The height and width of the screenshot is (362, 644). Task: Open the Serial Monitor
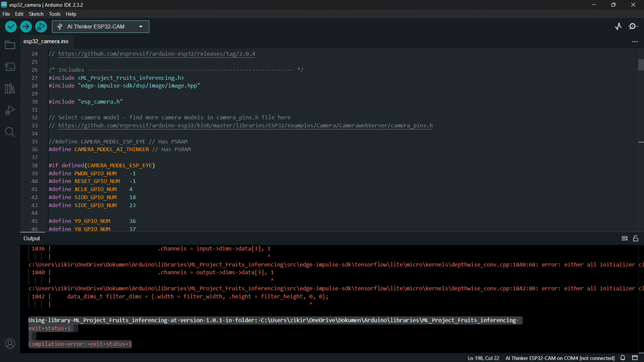click(x=633, y=27)
